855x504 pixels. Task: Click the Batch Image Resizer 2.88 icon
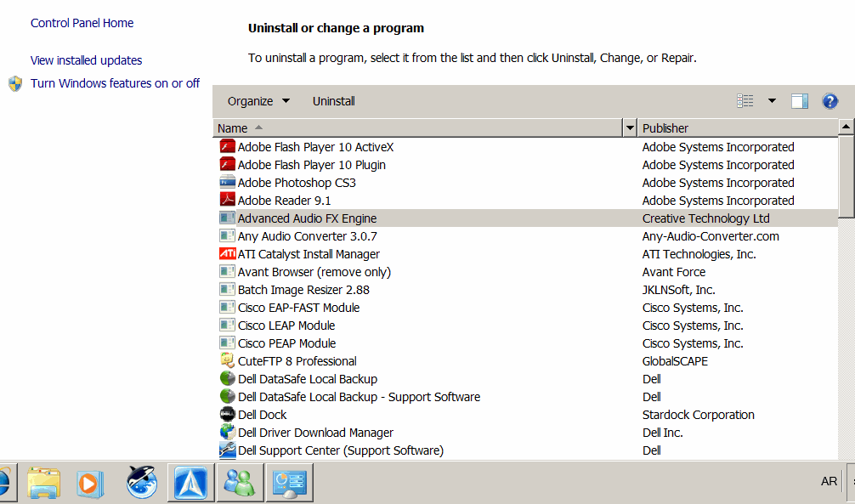coord(228,290)
